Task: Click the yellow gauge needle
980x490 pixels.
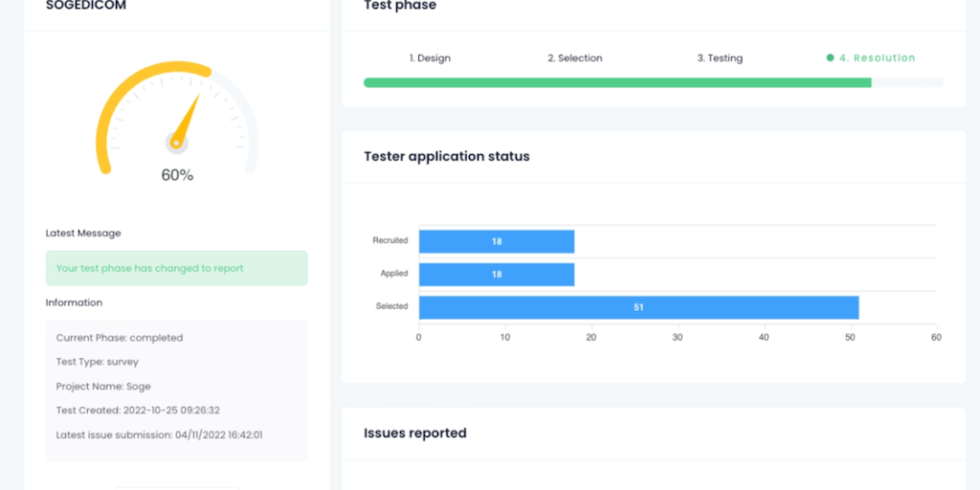Action: pyautogui.click(x=188, y=122)
